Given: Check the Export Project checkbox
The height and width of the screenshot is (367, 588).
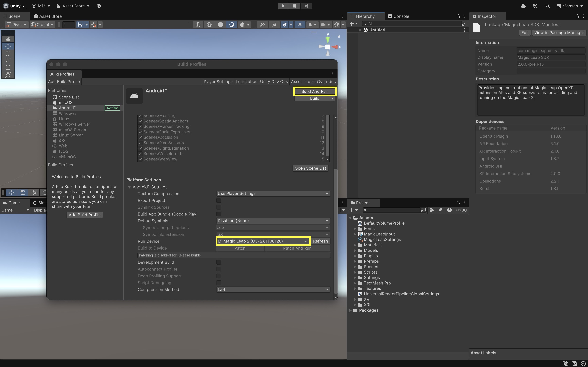Looking at the screenshot, I should point(219,200).
